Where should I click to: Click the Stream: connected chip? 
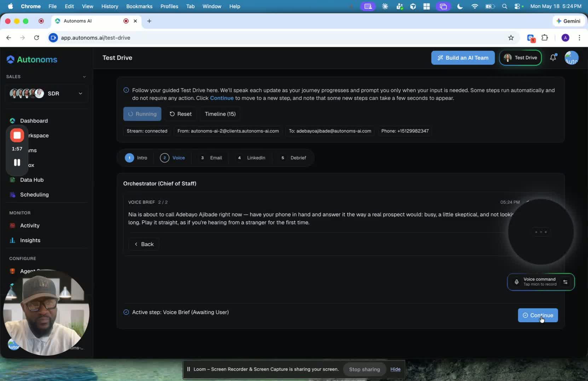pos(147,131)
